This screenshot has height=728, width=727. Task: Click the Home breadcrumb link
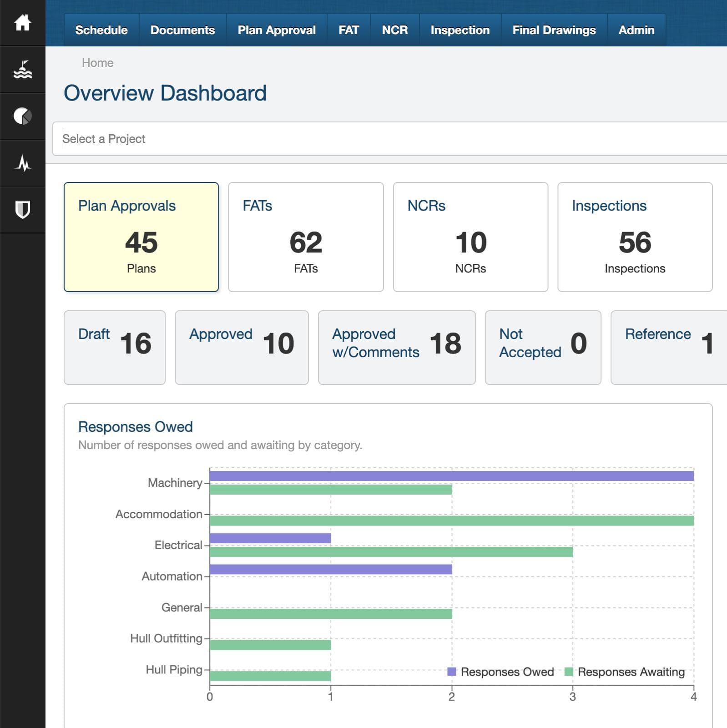point(97,63)
